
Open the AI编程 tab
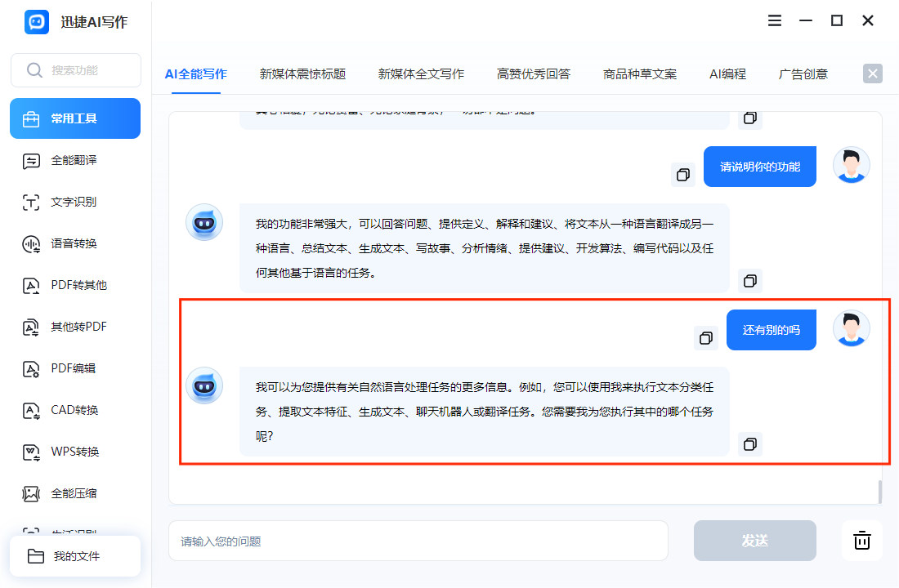tap(727, 73)
